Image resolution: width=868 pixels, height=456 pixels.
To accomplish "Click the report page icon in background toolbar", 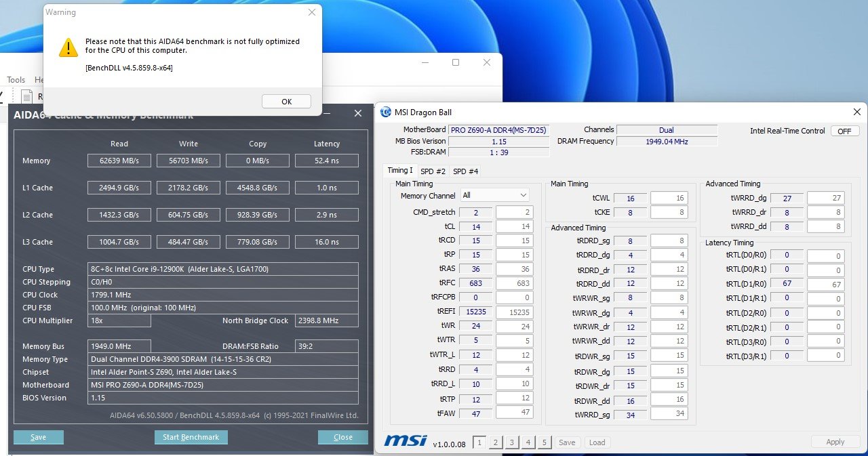I will 27,97.
